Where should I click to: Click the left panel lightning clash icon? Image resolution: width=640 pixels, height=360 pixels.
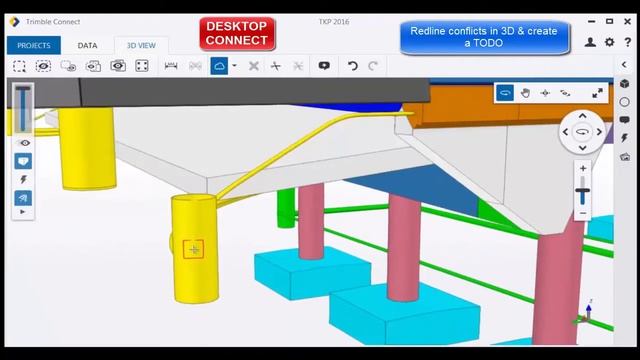pos(23,180)
